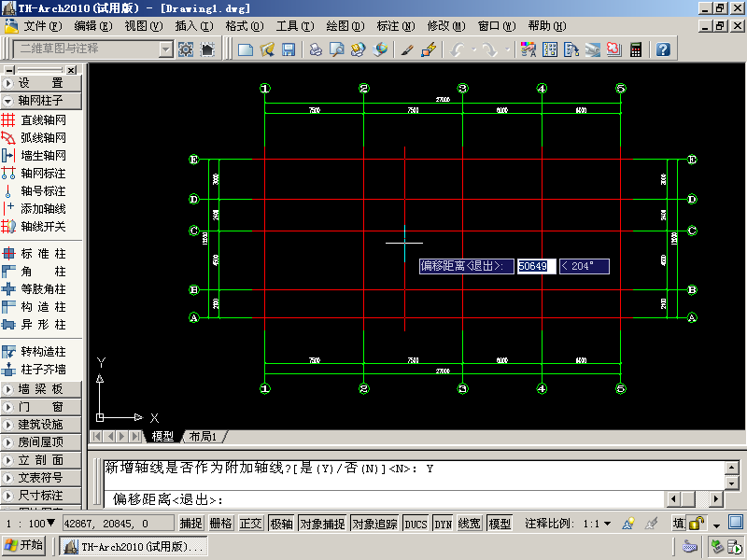The width and height of the screenshot is (747, 560).
Task: Open the 标注(N) menu
Action: 396,26
